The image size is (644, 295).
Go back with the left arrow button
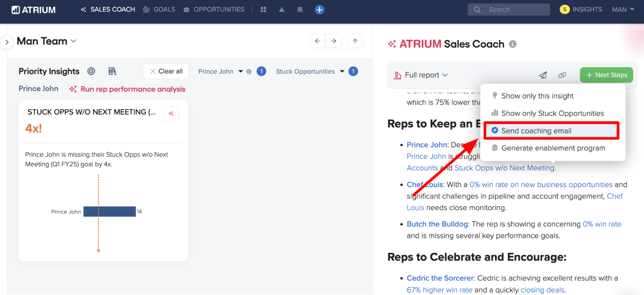coord(318,41)
